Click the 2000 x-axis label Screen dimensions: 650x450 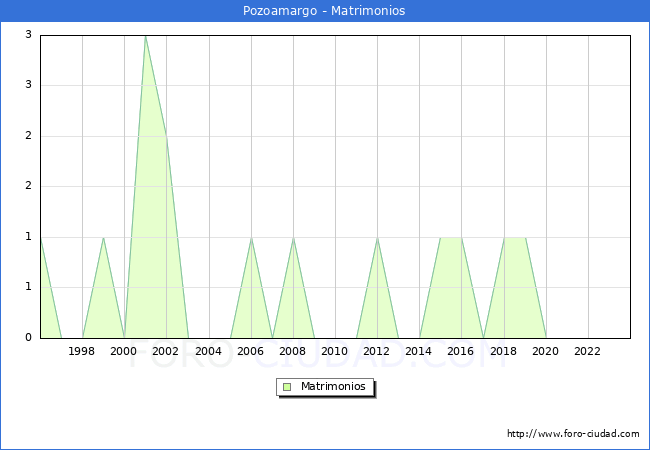point(124,351)
